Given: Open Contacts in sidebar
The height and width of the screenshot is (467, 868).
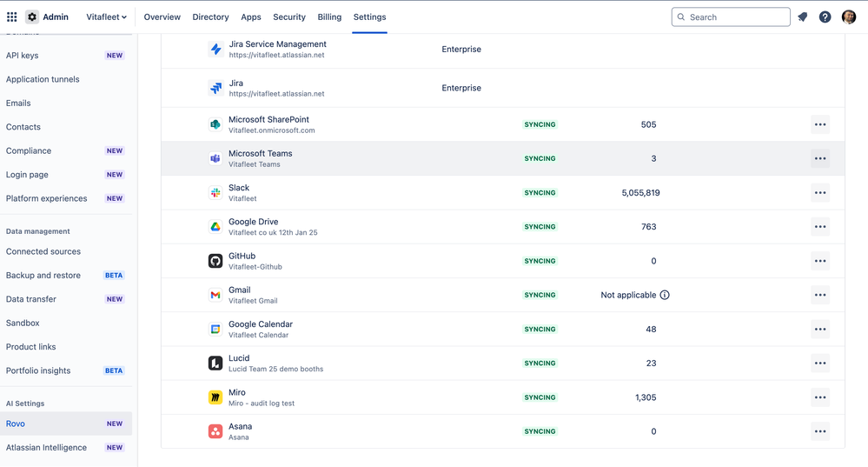Looking at the screenshot, I should 66,127.
